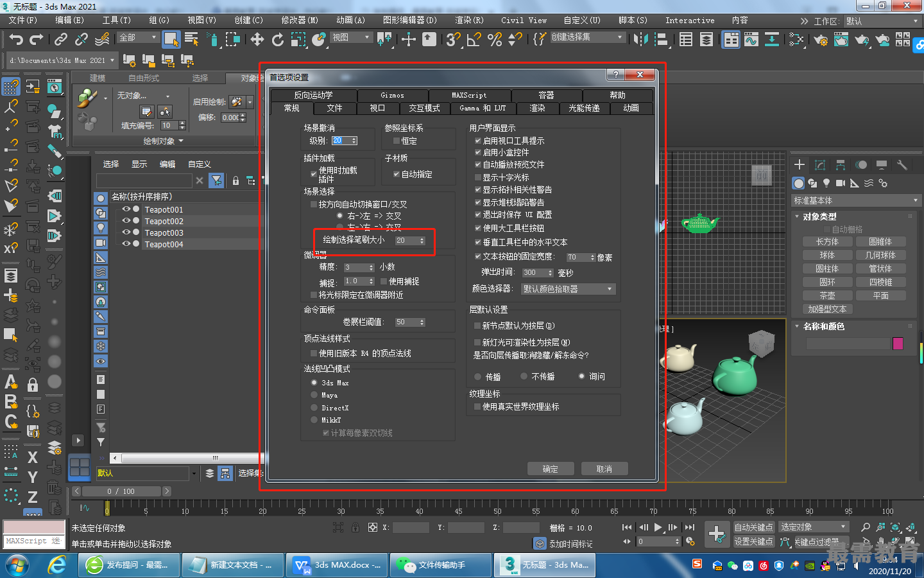Open the MAXScript preferences tab
This screenshot has width=924, height=578.
click(469, 95)
